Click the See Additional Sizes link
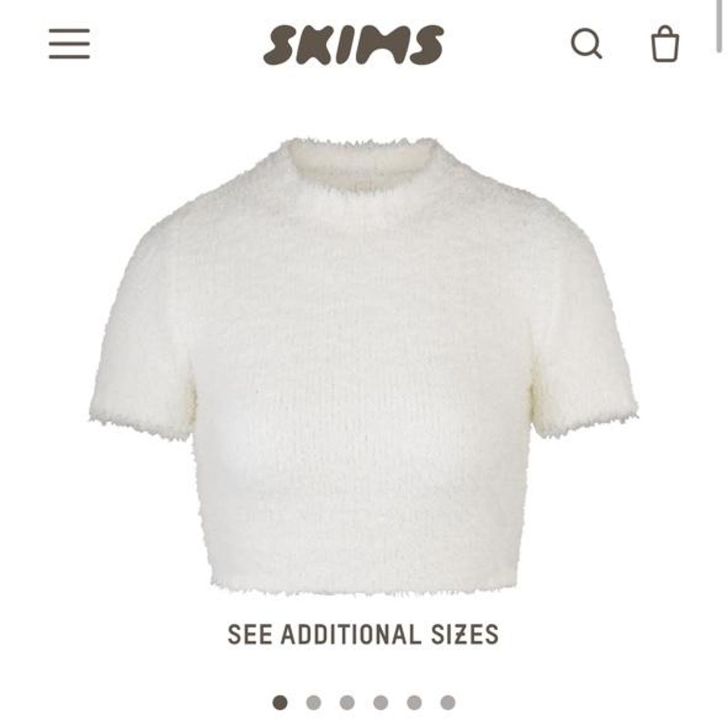This screenshot has height=728, width=728. tap(363, 634)
